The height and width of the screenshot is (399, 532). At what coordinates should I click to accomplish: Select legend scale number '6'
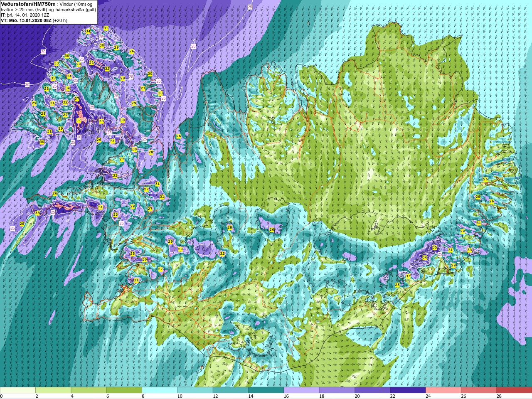(x=108, y=396)
